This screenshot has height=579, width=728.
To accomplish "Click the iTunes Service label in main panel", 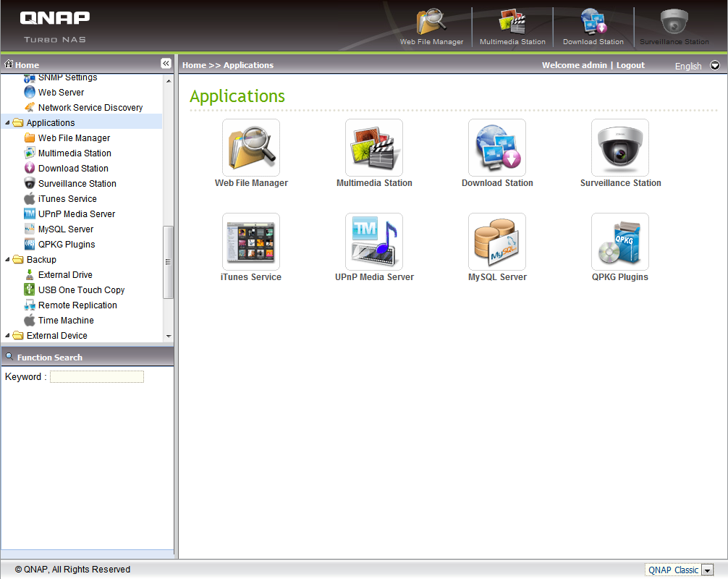I will click(x=250, y=277).
